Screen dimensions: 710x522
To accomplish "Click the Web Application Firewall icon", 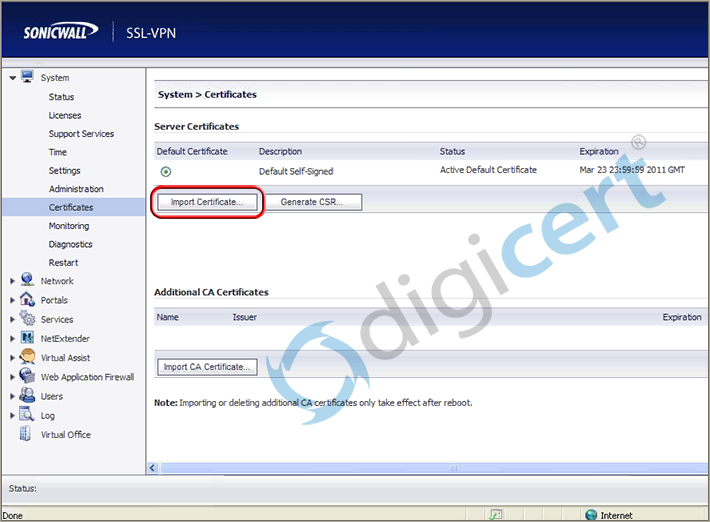I will tap(28, 377).
